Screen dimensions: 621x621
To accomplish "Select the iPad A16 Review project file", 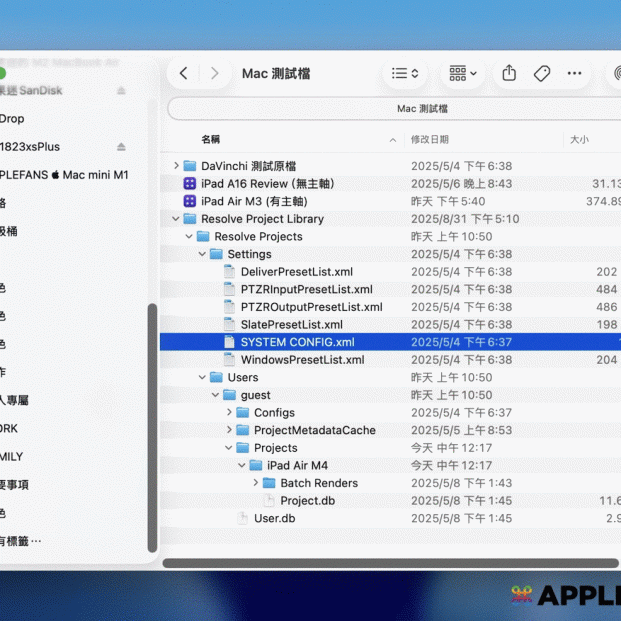I will [x=266, y=184].
